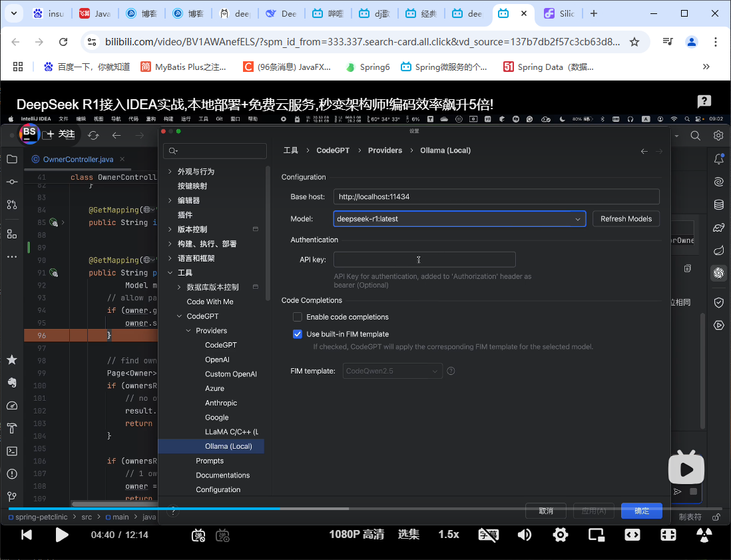This screenshot has width=731, height=560.
Task: Open the Spring Data bookmark
Action: [549, 67]
